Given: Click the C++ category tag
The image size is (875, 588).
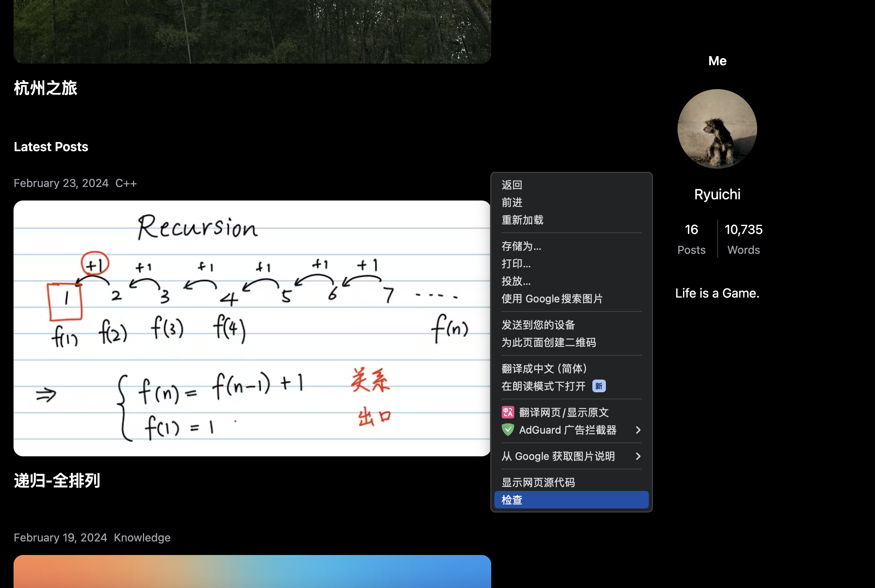Looking at the screenshot, I should tap(126, 183).
